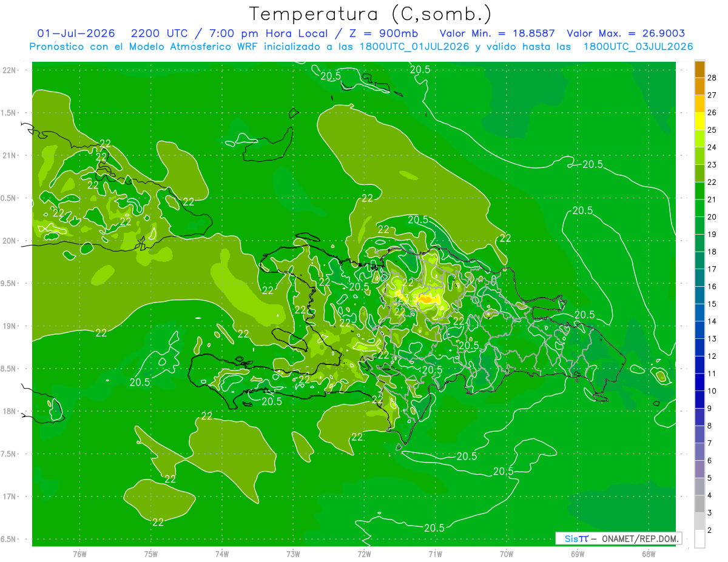Click the '73W' longitude axis label
The image size is (728, 562).
click(293, 554)
